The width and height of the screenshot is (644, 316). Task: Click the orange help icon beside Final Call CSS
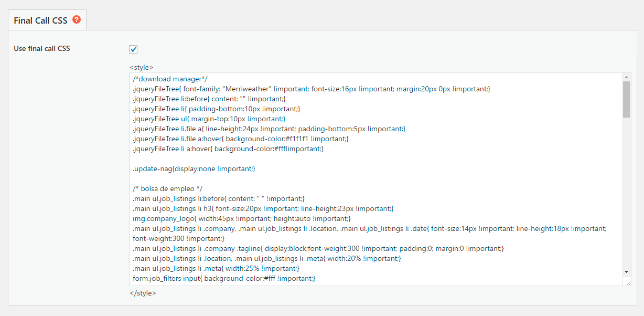point(77,20)
